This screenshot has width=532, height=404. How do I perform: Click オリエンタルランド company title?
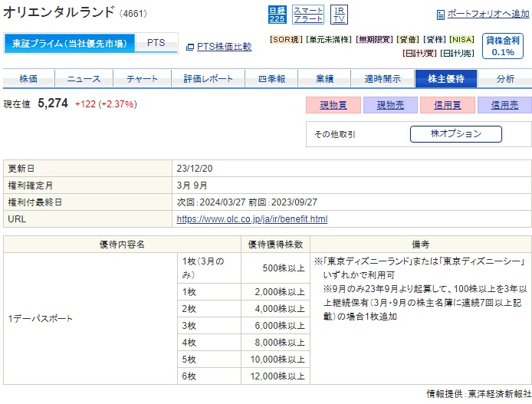pos(58,12)
